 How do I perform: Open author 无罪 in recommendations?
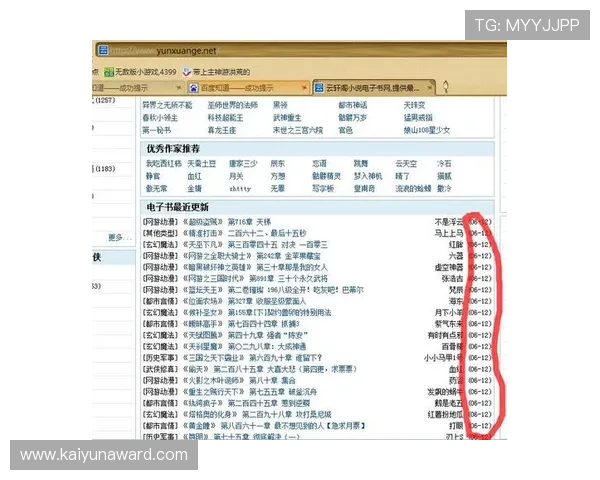click(278, 189)
